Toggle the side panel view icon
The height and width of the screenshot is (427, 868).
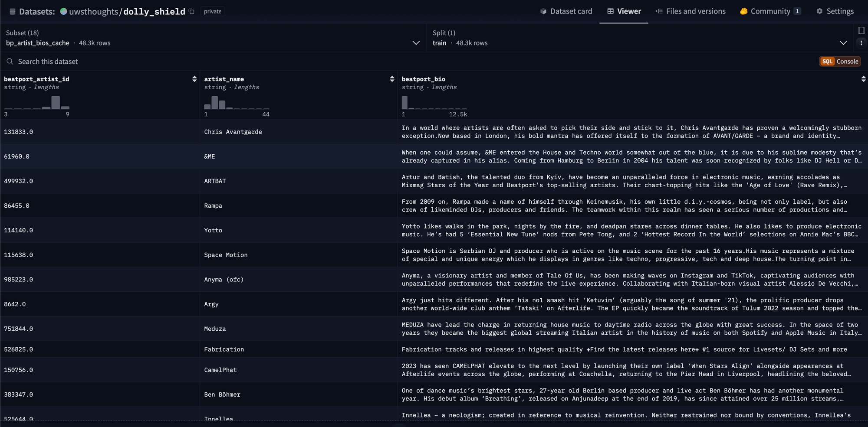861,30
